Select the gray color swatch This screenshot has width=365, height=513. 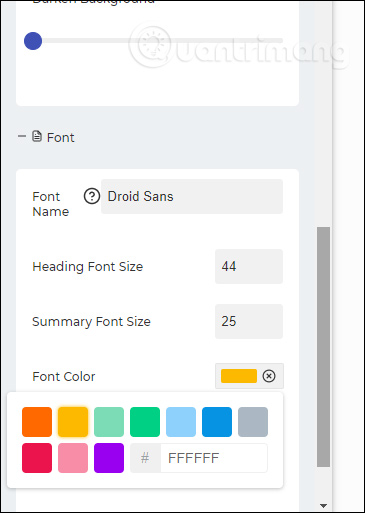[253, 422]
